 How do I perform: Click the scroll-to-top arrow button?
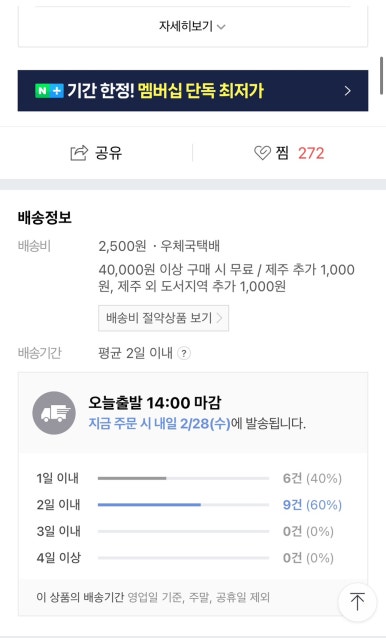358,601
